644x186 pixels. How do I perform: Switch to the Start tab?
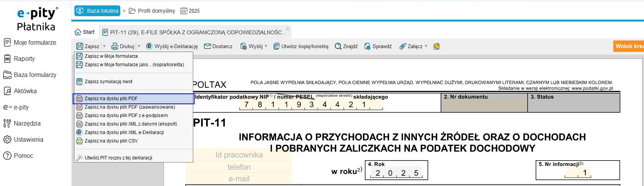click(85, 32)
